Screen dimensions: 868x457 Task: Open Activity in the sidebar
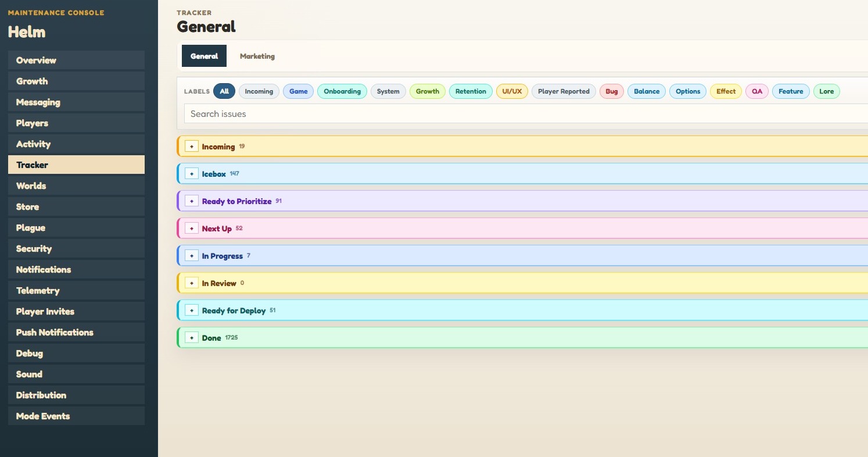coord(76,144)
